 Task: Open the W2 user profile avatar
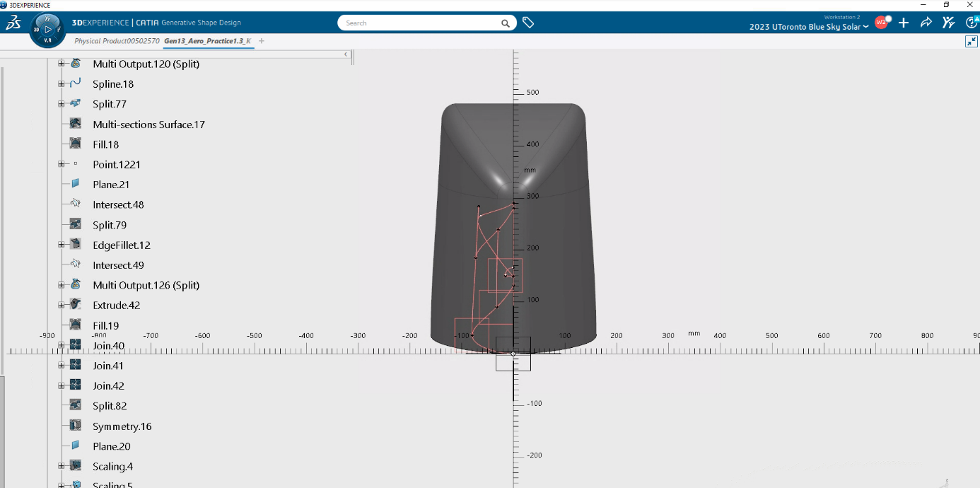881,23
